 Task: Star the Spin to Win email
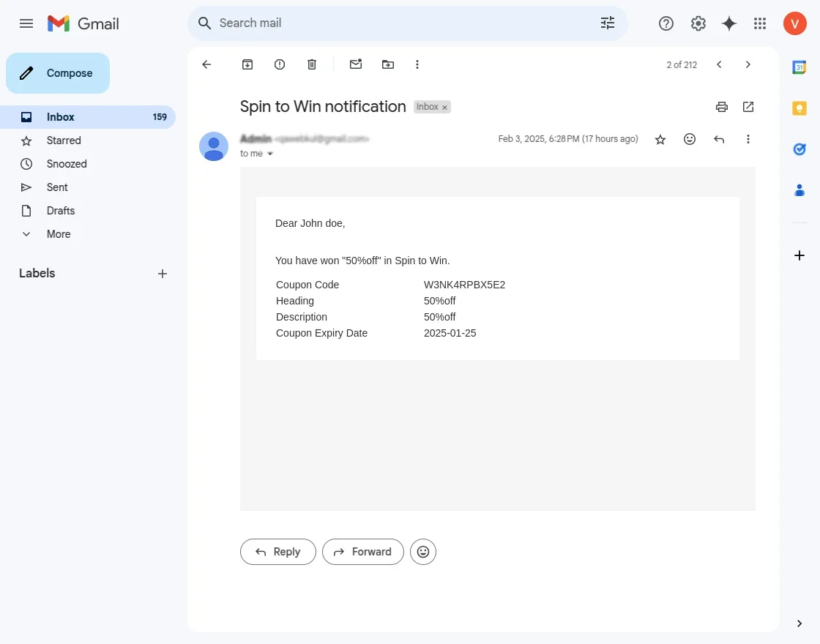[x=660, y=139]
